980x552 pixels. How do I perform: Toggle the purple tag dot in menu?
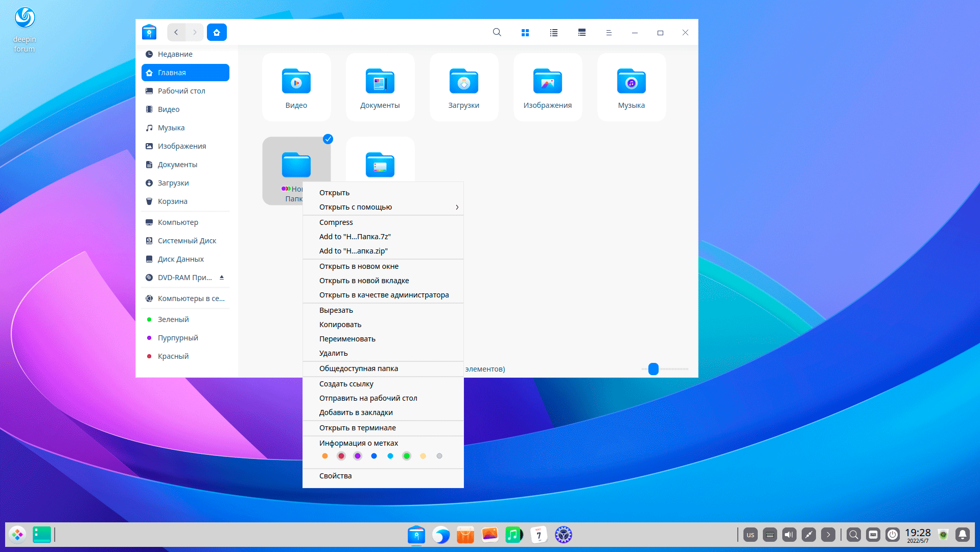(x=358, y=456)
